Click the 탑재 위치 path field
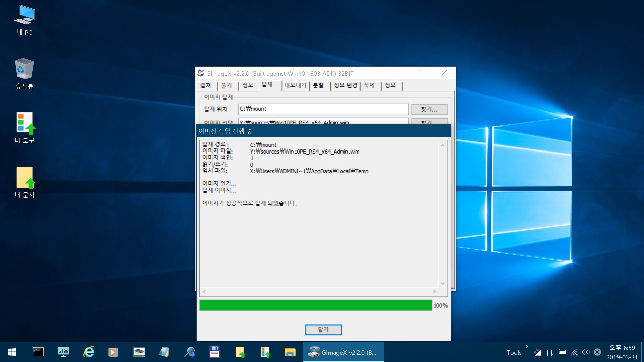The height and width of the screenshot is (362, 644). (x=323, y=109)
